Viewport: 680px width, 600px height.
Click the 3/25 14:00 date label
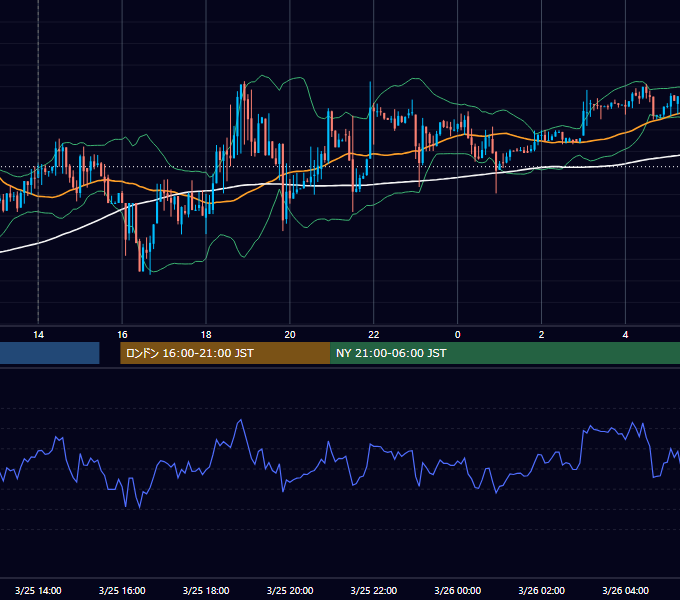tap(38, 590)
